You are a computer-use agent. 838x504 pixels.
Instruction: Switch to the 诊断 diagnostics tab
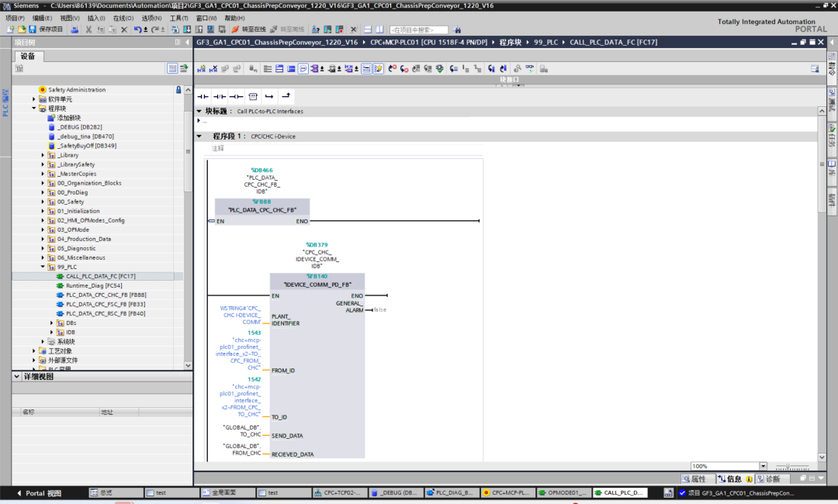point(772,479)
